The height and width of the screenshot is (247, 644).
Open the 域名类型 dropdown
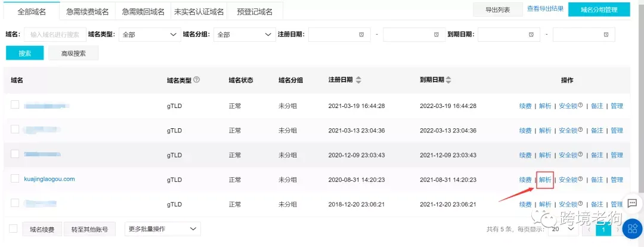150,35
